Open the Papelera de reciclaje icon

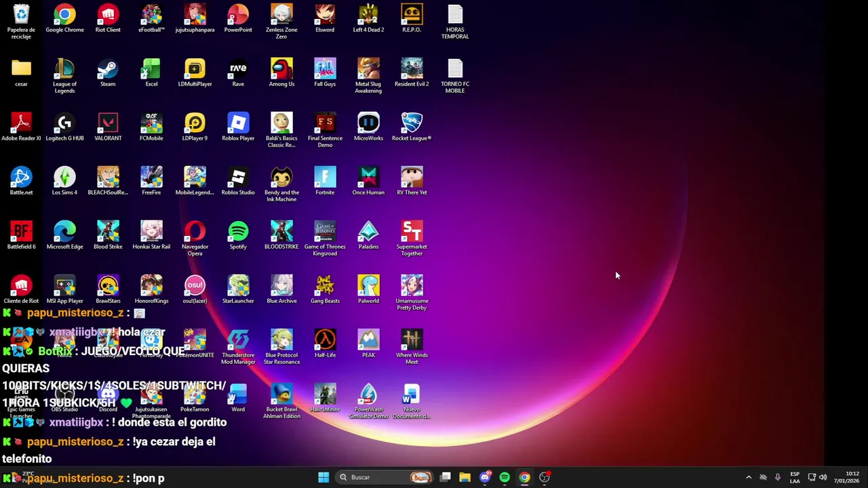[x=21, y=22]
